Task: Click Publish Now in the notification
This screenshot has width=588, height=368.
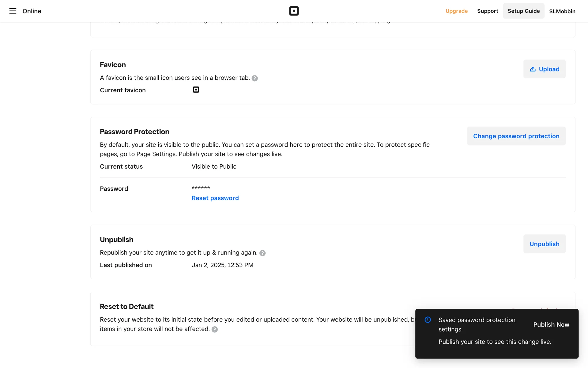Action: 551,324
